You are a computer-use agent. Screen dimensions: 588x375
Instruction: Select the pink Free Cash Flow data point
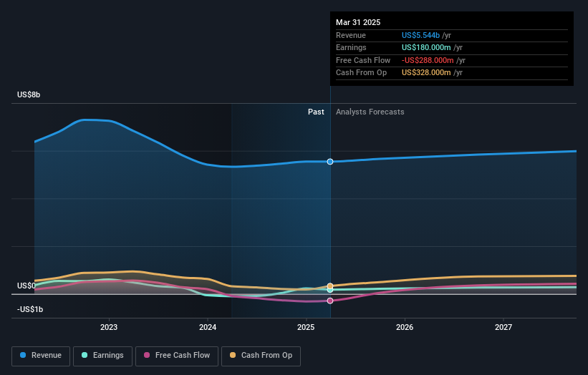click(330, 301)
